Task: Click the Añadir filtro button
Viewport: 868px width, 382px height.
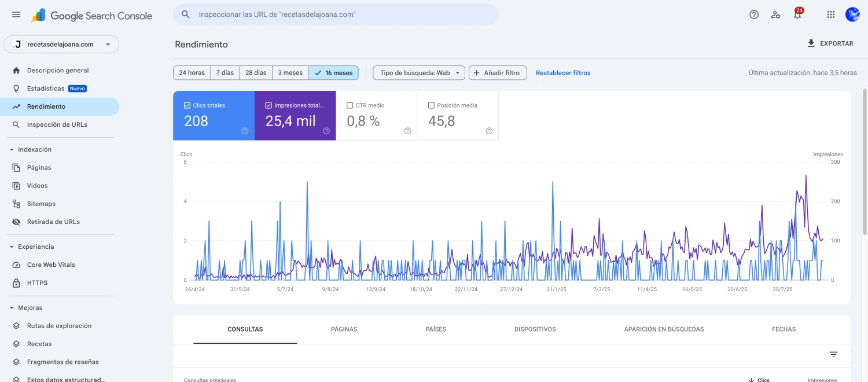Action: (498, 73)
